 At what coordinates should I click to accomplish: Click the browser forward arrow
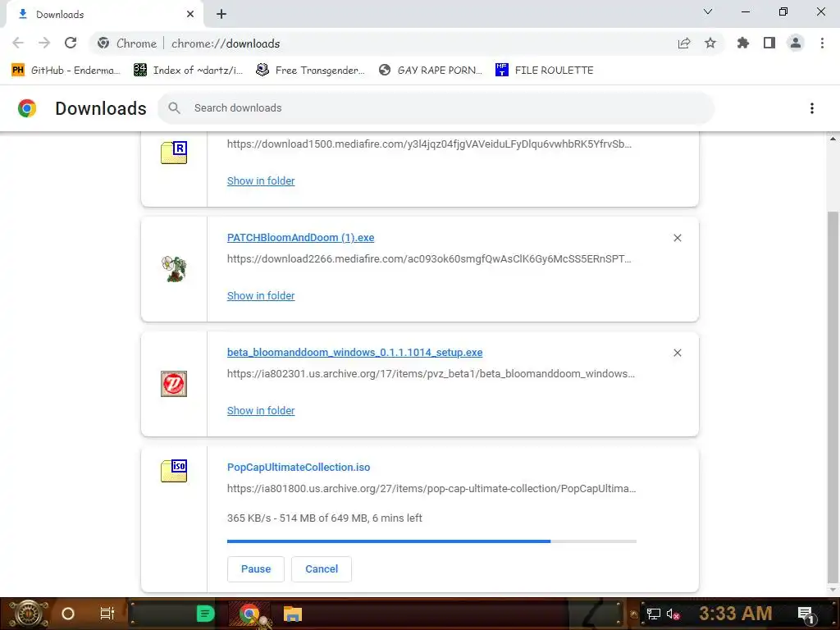click(x=44, y=43)
